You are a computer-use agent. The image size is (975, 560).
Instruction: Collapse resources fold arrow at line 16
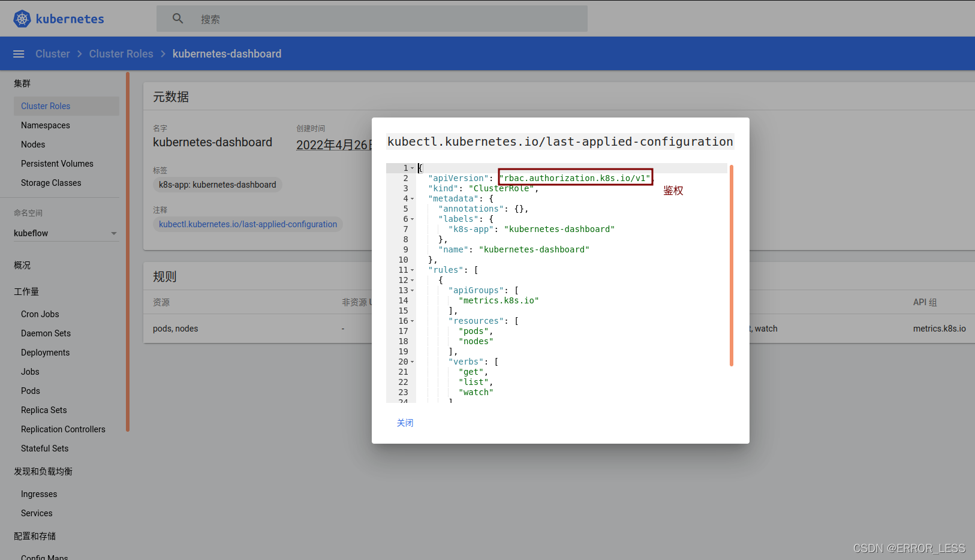tap(413, 321)
